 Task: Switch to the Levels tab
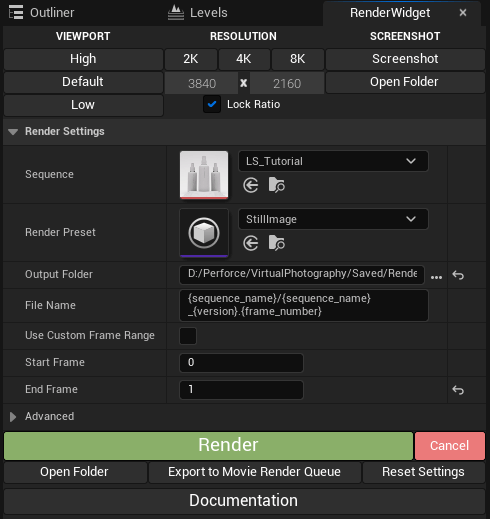point(198,13)
